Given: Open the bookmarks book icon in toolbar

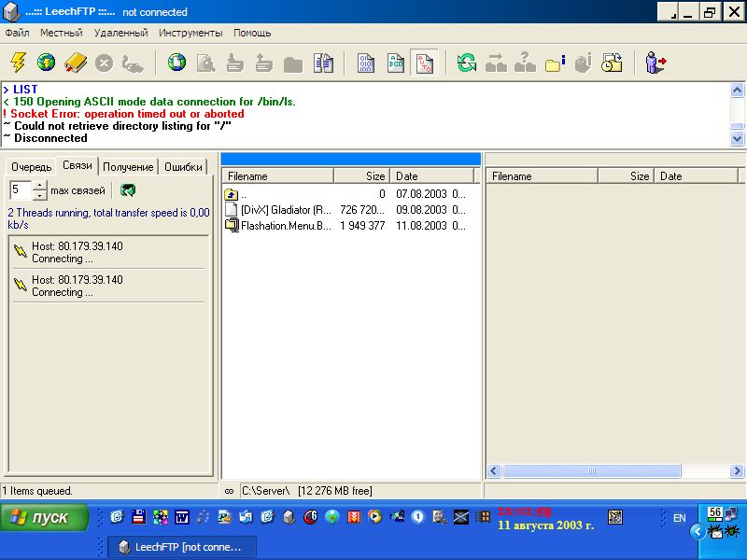Looking at the screenshot, I should click(x=76, y=63).
